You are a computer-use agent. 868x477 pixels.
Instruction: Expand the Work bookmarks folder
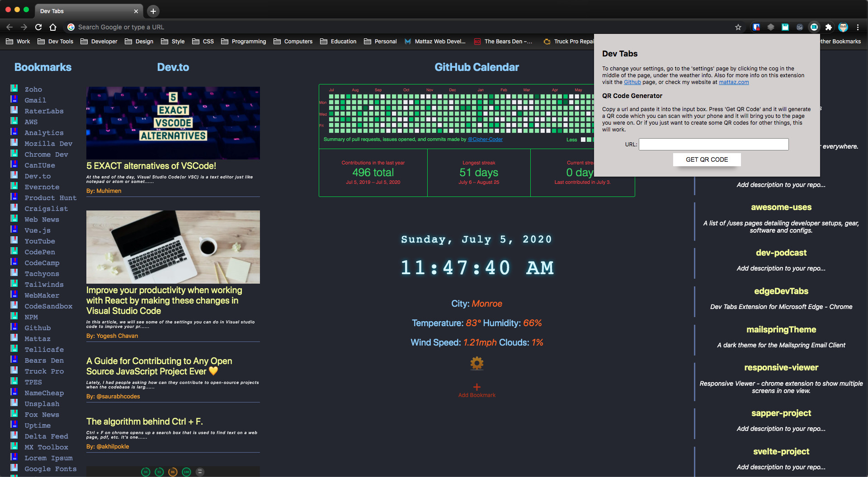click(18, 41)
